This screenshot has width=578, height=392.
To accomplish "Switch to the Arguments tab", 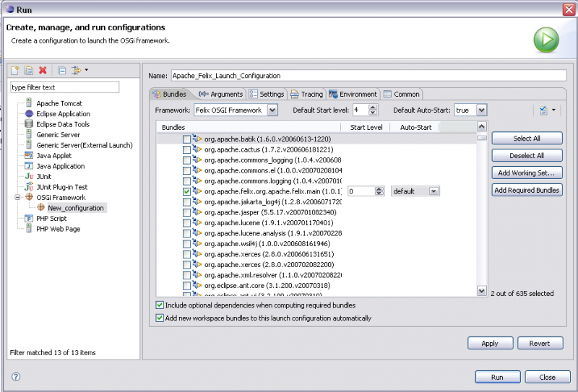I will click(x=221, y=95).
